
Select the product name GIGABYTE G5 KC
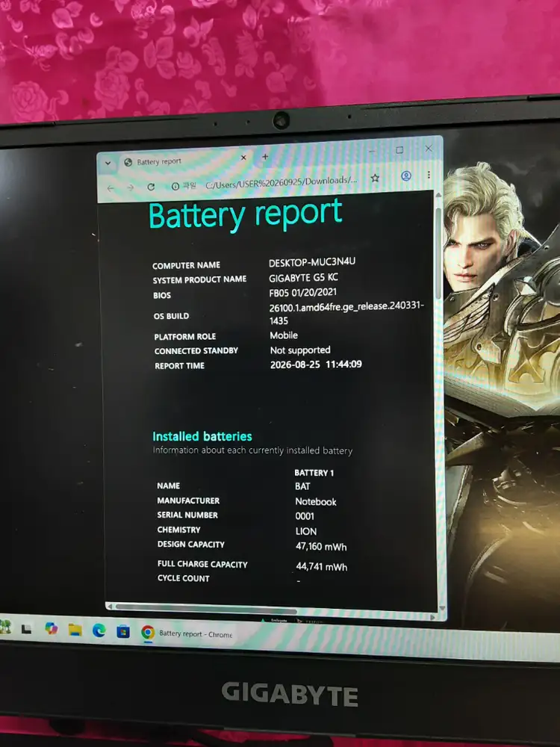[303, 277]
